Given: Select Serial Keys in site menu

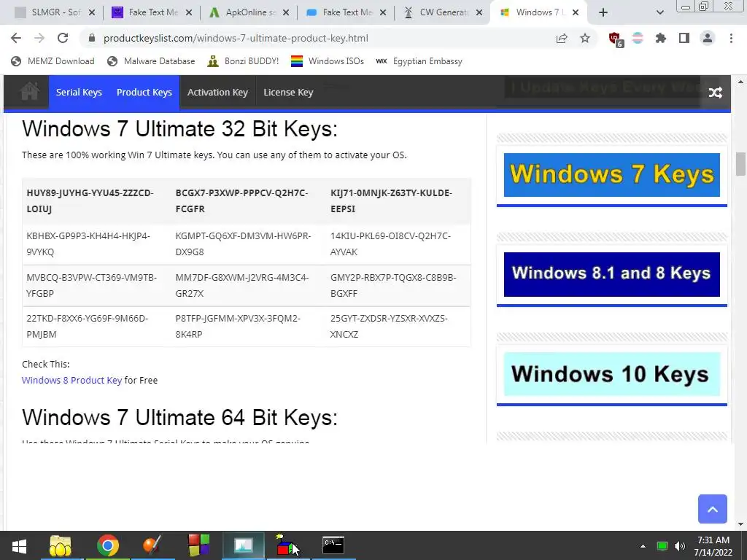Looking at the screenshot, I should point(79,93).
